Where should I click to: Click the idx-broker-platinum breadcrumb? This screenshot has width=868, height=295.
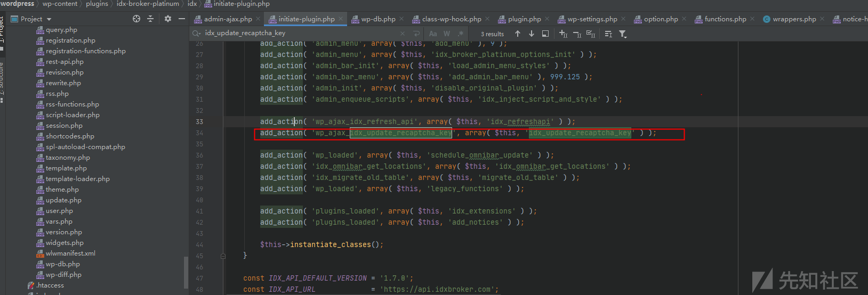[148, 4]
